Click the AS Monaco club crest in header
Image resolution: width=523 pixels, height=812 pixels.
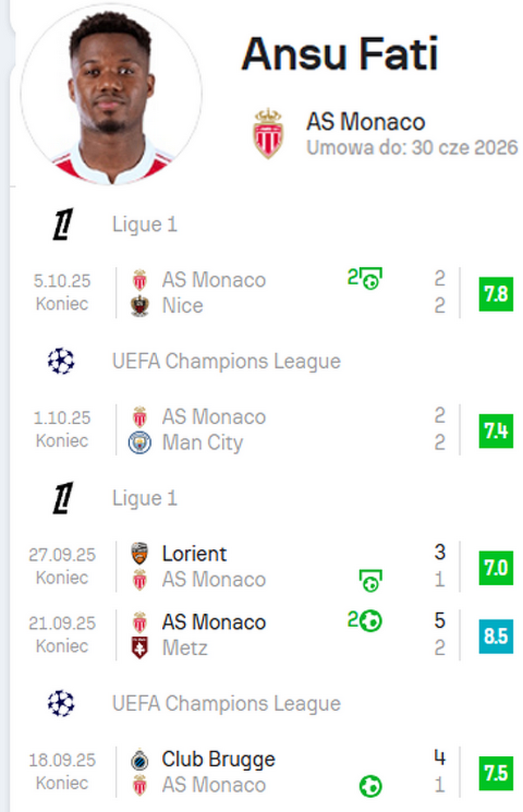coord(268,133)
